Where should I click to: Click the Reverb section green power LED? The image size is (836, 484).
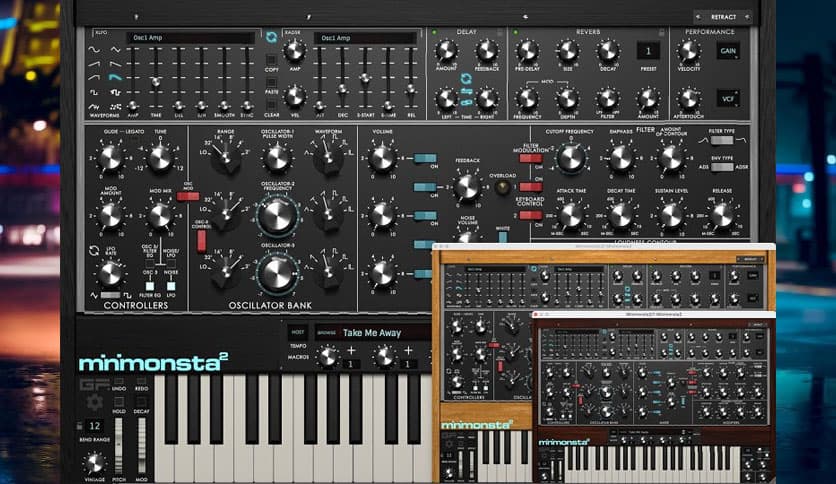click(x=516, y=33)
